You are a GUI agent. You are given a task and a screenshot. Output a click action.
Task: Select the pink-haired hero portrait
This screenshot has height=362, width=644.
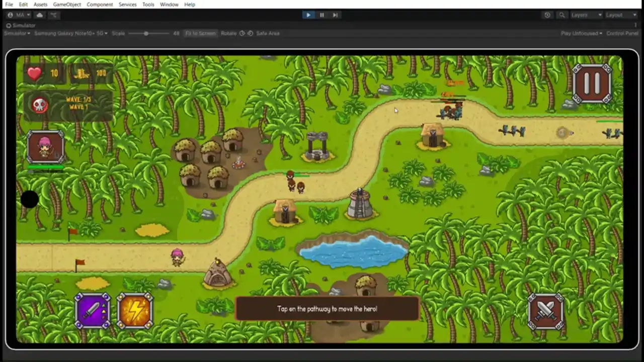point(45,147)
